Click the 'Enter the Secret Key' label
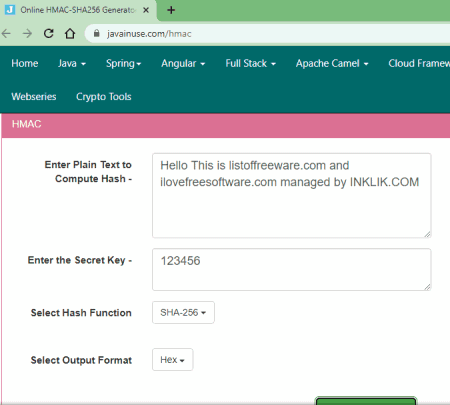 80,260
